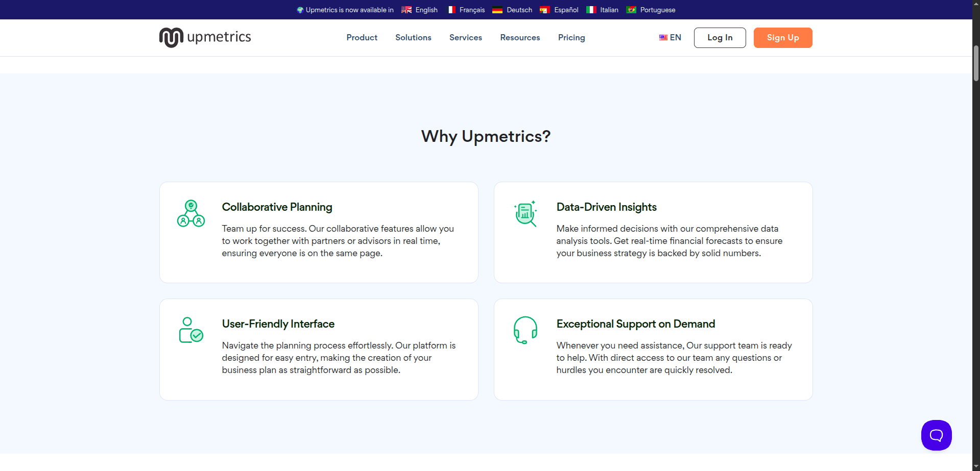This screenshot has width=980, height=471.
Task: Click the orange Sign Up button
Action: point(783,38)
